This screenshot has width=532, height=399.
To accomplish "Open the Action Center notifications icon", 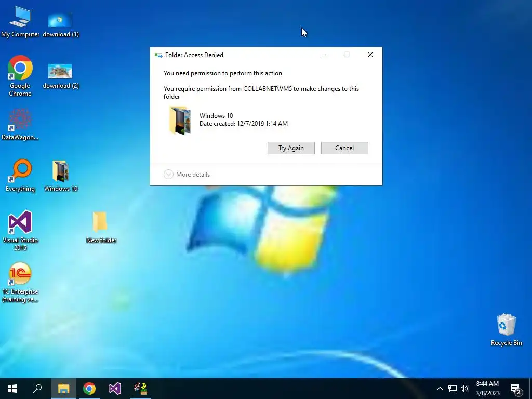I will tap(515, 389).
